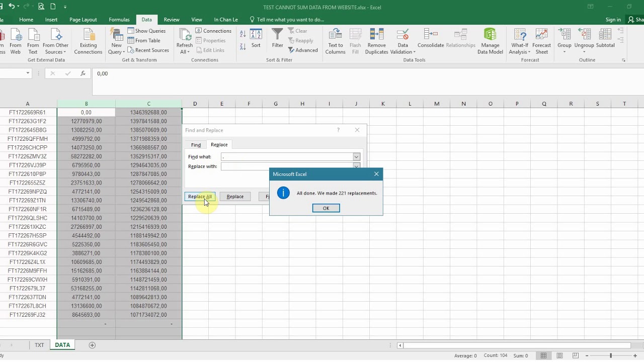Switch to Normal view icon
644x362 pixels.
point(543,355)
